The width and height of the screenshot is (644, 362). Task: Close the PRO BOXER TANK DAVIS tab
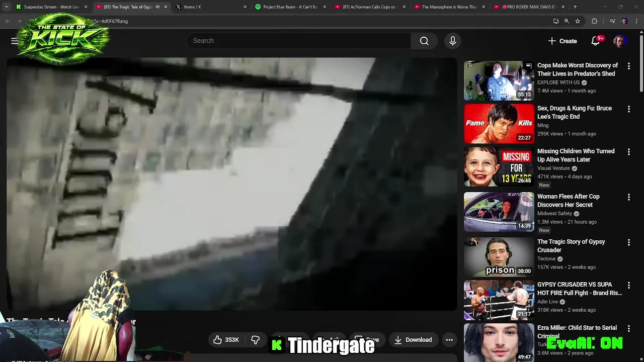563,7
